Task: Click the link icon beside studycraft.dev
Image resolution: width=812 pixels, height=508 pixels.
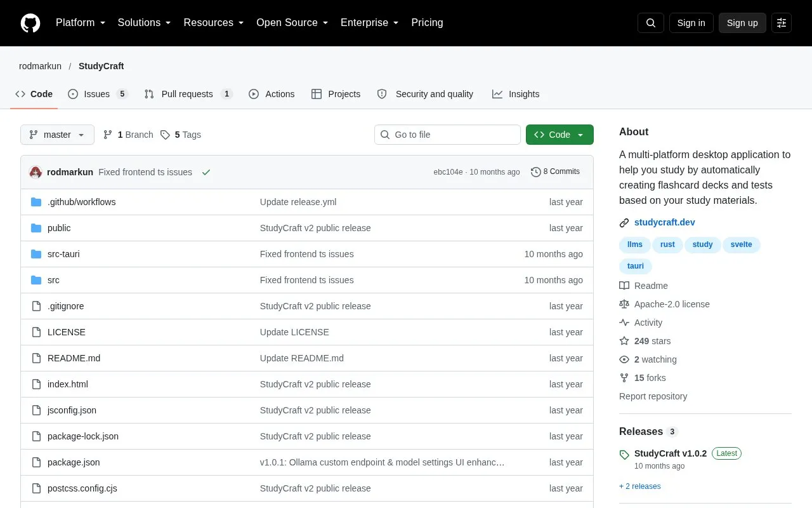Action: (x=624, y=223)
